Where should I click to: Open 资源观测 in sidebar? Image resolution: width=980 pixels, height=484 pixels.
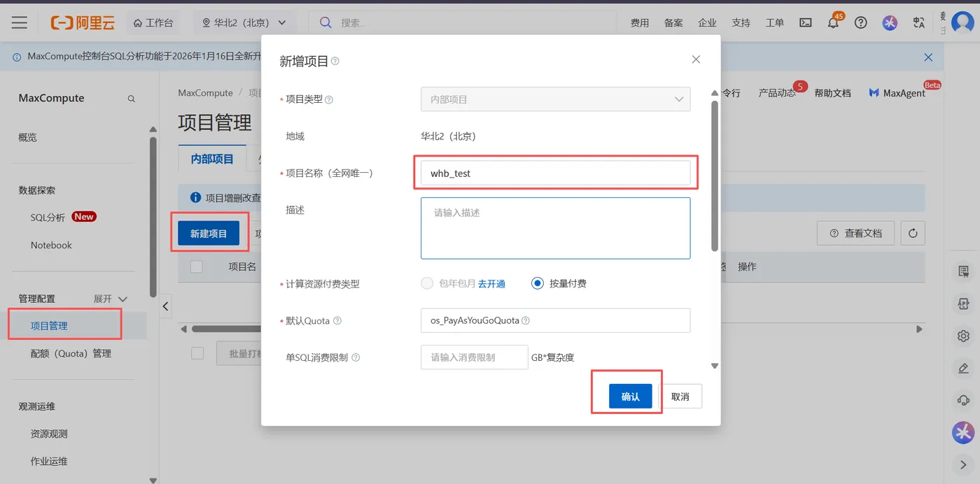tap(49, 434)
